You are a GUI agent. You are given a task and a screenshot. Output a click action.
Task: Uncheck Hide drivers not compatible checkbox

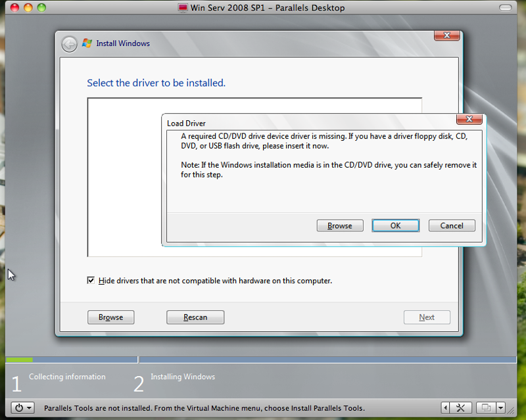pyautogui.click(x=91, y=280)
